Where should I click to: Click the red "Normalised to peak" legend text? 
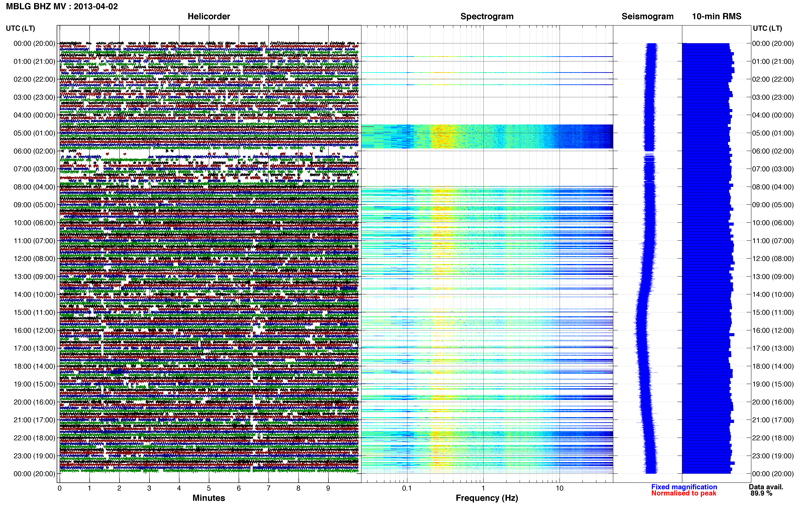[684, 493]
